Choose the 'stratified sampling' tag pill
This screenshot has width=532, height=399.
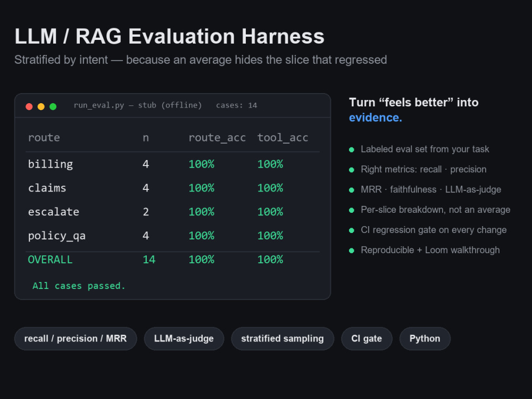pyautogui.click(x=282, y=338)
